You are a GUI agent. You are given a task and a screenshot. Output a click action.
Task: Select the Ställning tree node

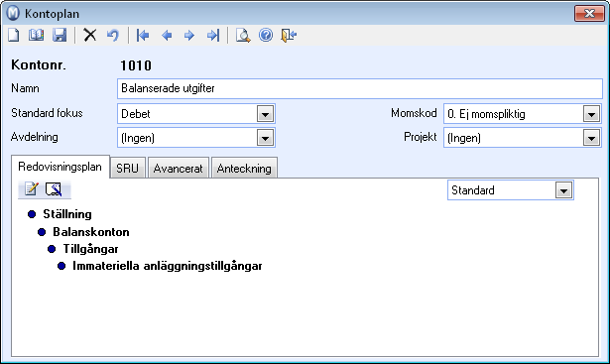pyautogui.click(x=67, y=214)
